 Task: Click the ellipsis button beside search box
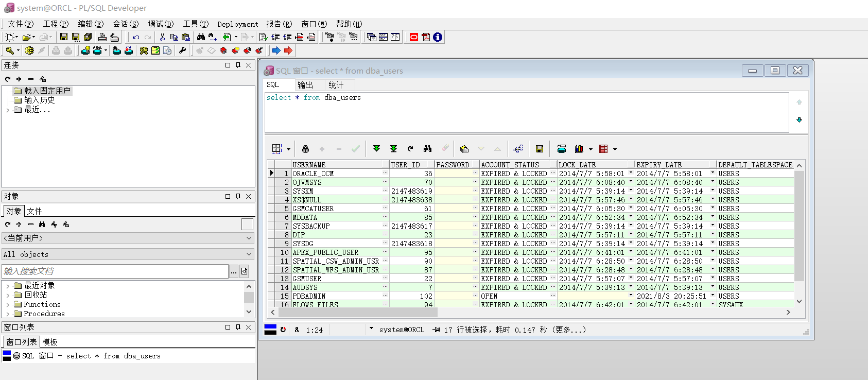point(234,271)
